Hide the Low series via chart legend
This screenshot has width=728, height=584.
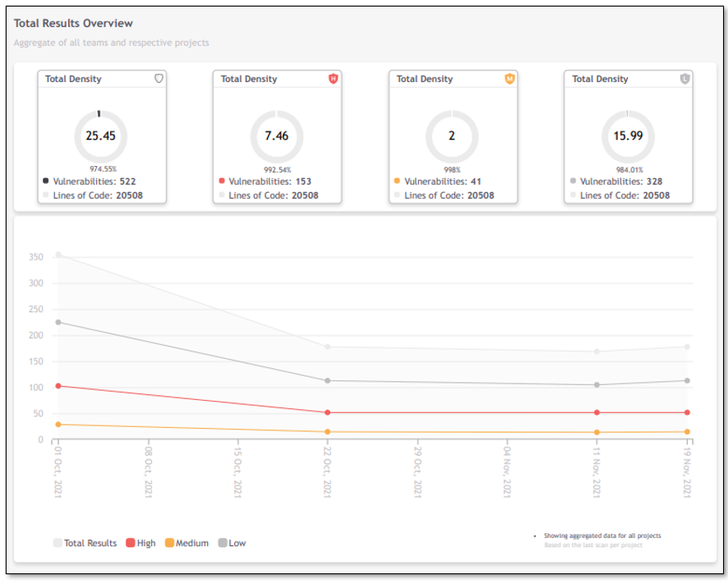point(232,543)
